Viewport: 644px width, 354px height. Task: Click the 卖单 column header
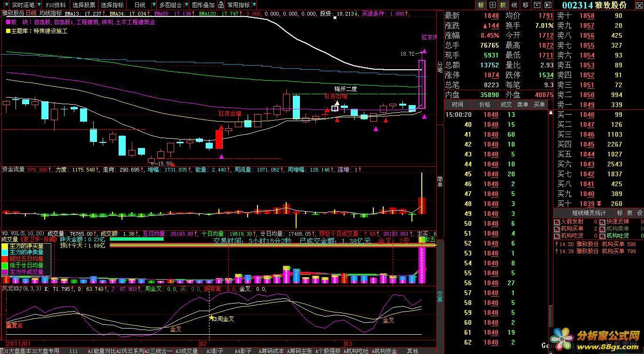(523, 104)
